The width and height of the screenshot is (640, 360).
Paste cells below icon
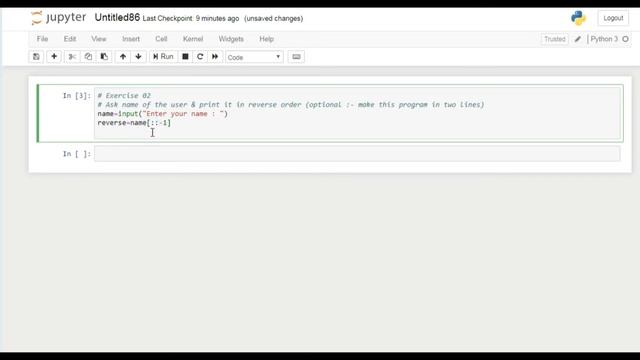pyautogui.click(x=104, y=57)
